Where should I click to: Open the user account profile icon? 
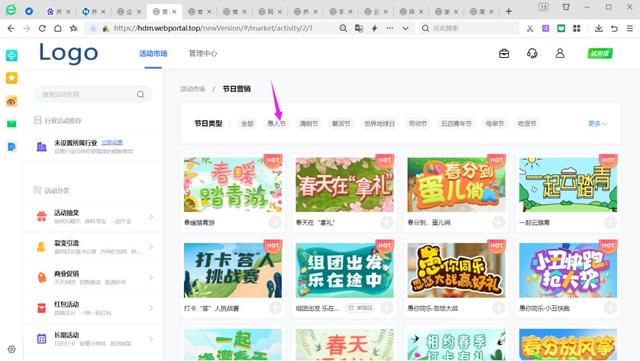(560, 53)
